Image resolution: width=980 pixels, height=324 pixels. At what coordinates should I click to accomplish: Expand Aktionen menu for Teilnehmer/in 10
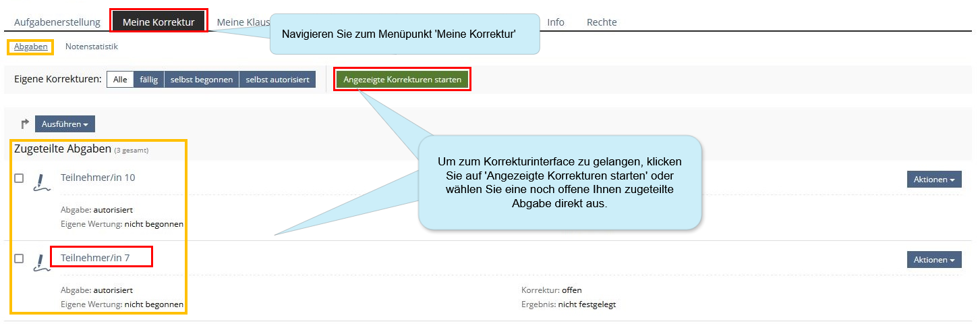coord(933,180)
